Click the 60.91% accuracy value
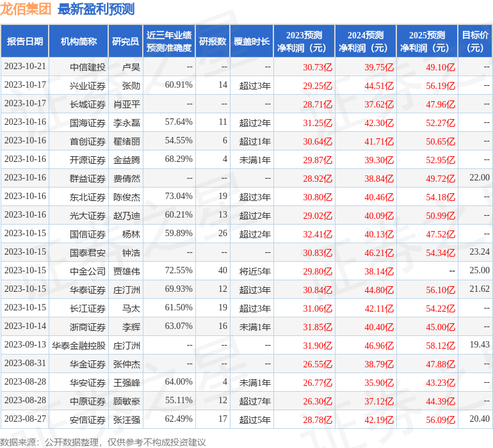This screenshot has width=493, height=448. coord(179,85)
